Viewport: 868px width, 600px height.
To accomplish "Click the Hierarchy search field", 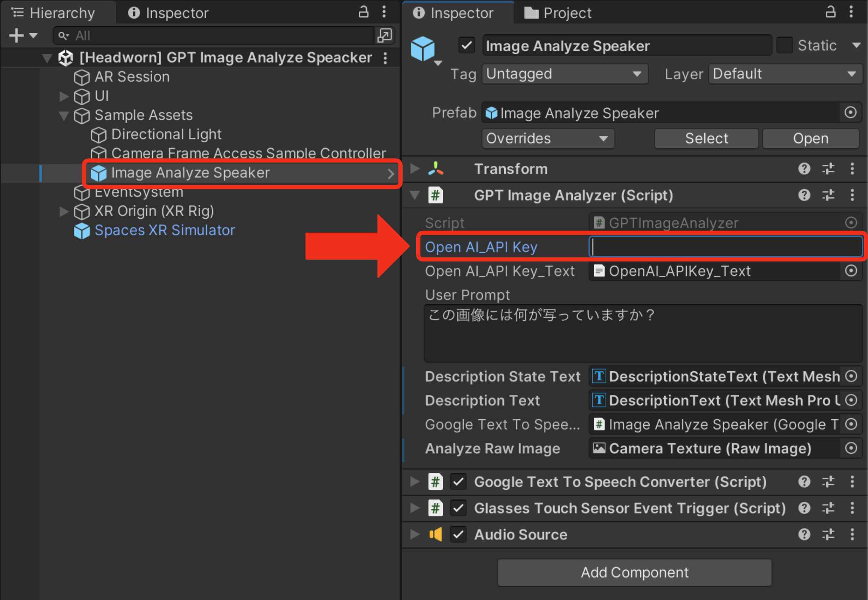I will pos(214,36).
